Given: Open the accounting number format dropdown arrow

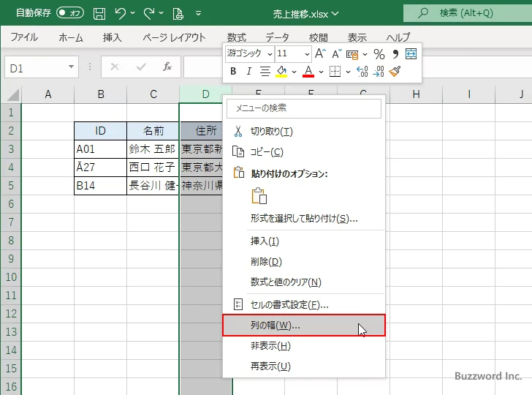Looking at the screenshot, I should (365, 54).
